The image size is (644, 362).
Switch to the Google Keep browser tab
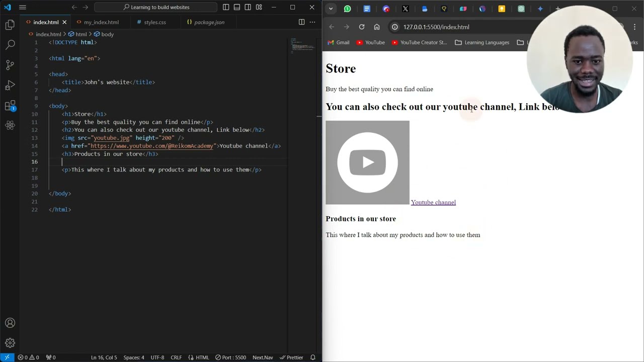502,9
